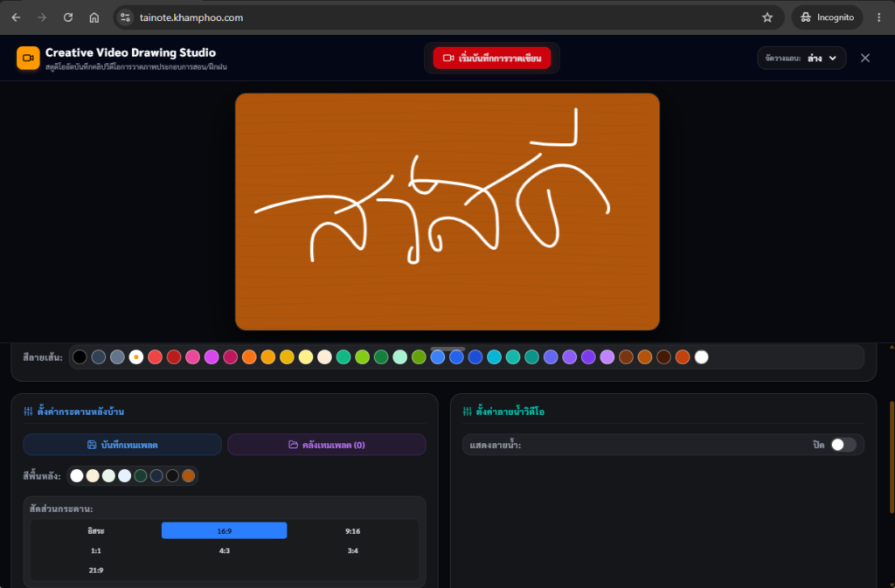Screen dimensions: 895x588
Task: Open the คลังเทมเพลต (0) template library
Action: point(327,445)
